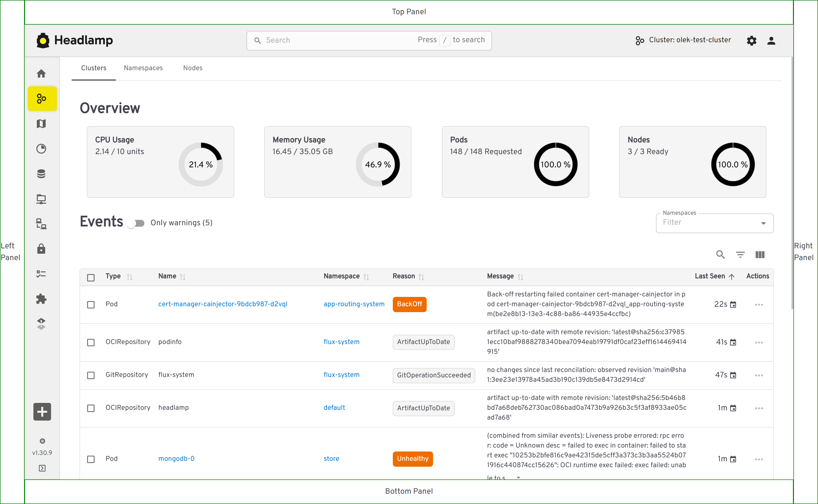Open the Workloads pie-chart sidebar icon
This screenshot has height=504, width=818.
41,149
